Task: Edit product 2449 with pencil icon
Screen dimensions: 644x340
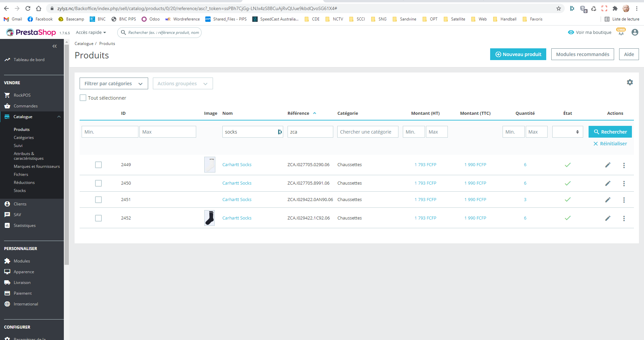Action: point(608,165)
